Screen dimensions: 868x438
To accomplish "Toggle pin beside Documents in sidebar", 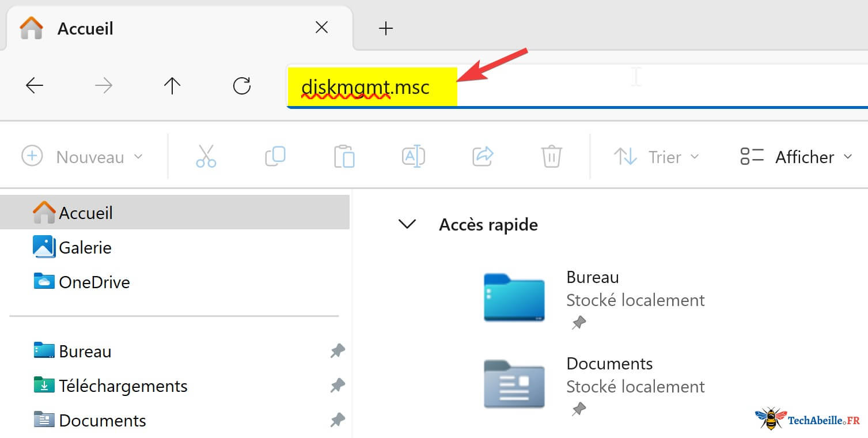I will [x=338, y=420].
